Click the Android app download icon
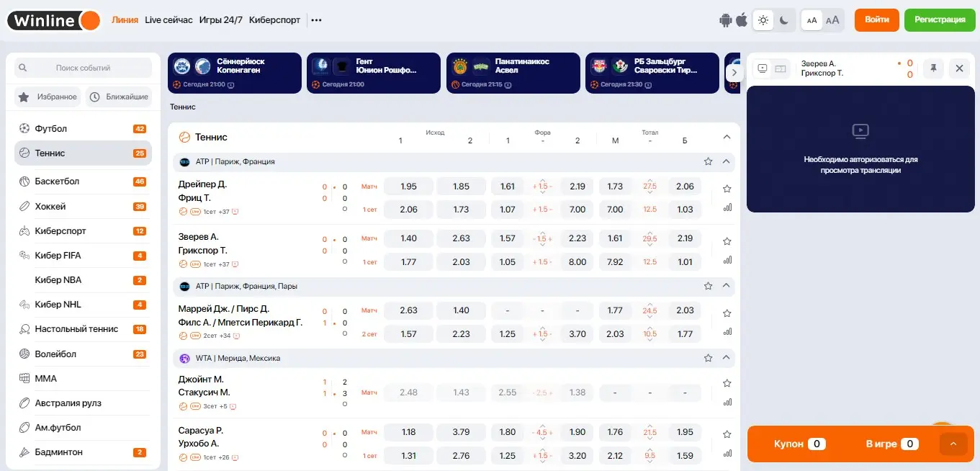 [x=725, y=20]
